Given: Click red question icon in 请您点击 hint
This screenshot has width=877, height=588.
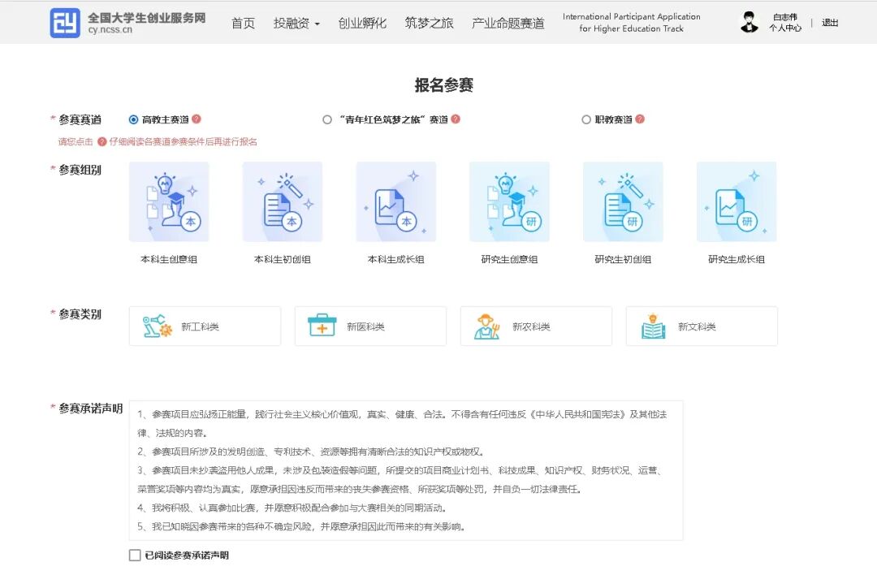Looking at the screenshot, I should click(102, 141).
